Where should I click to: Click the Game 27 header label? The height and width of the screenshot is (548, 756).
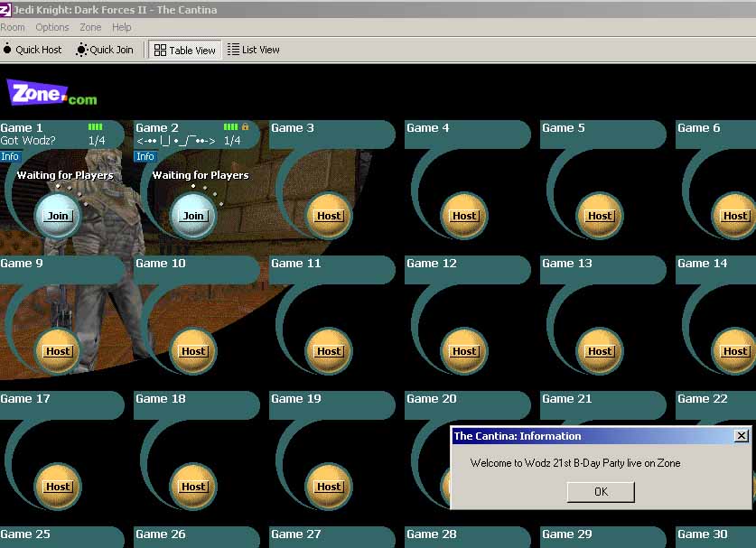(x=296, y=534)
